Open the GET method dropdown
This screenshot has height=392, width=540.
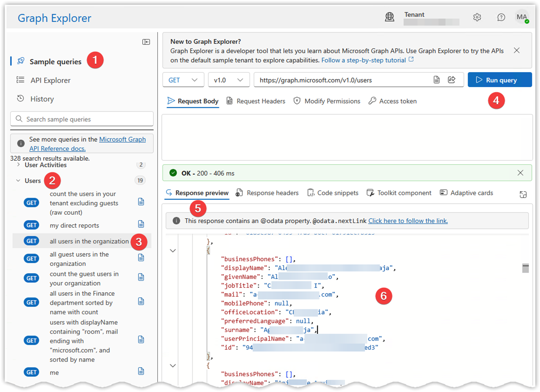tap(183, 80)
